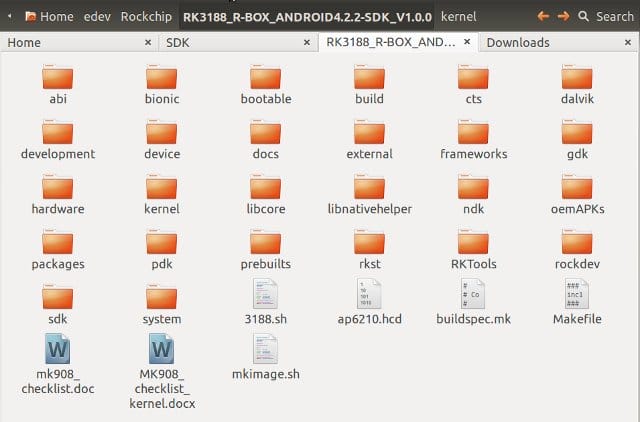Image resolution: width=640 pixels, height=422 pixels.
Task: Choose the prebuilts folder icon
Action: point(265,242)
